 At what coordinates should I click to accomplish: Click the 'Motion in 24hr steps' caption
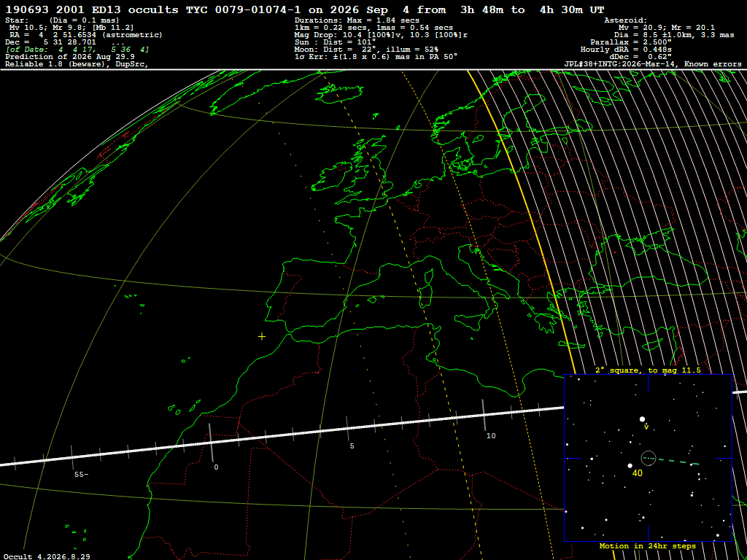[x=648, y=545]
